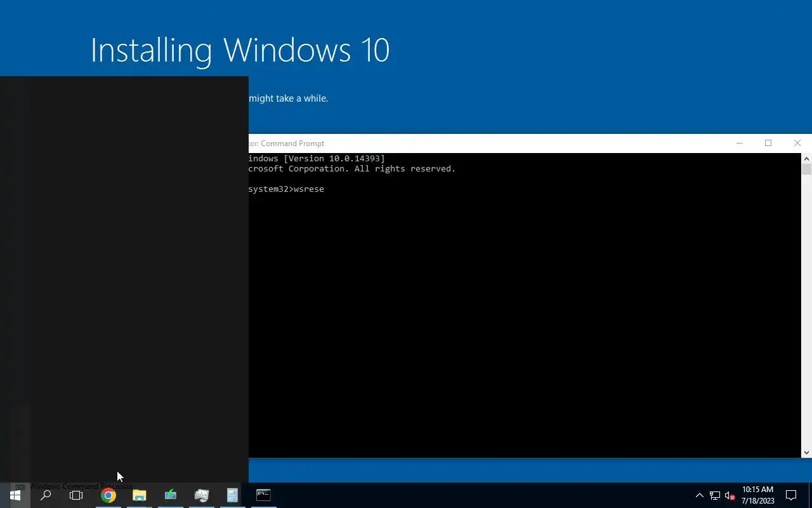The image size is (812, 508).
Task: Close the Command Prompt window
Action: click(x=797, y=144)
